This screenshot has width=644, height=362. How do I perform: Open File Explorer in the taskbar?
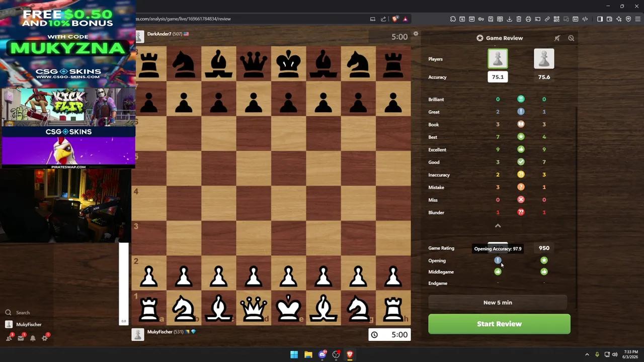coord(308,354)
